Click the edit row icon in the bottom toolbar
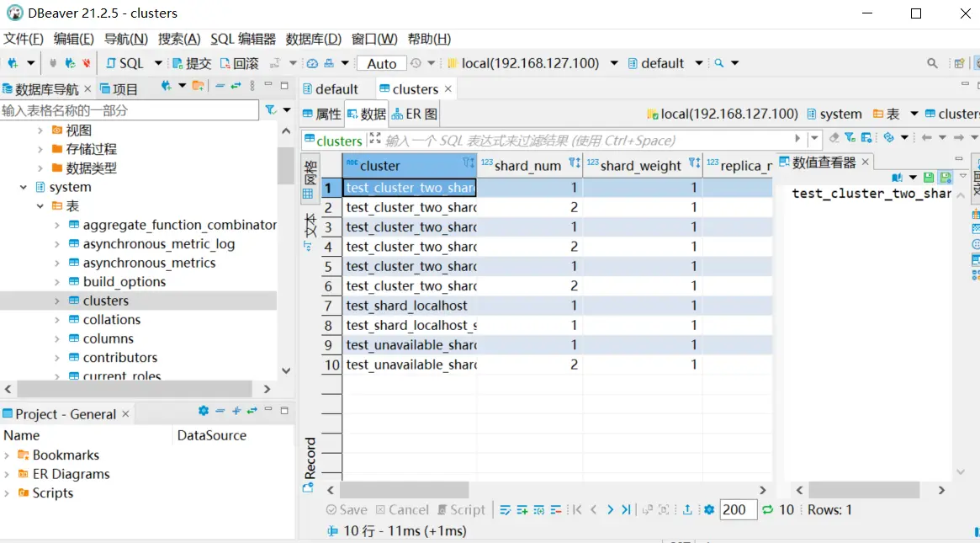 point(506,510)
